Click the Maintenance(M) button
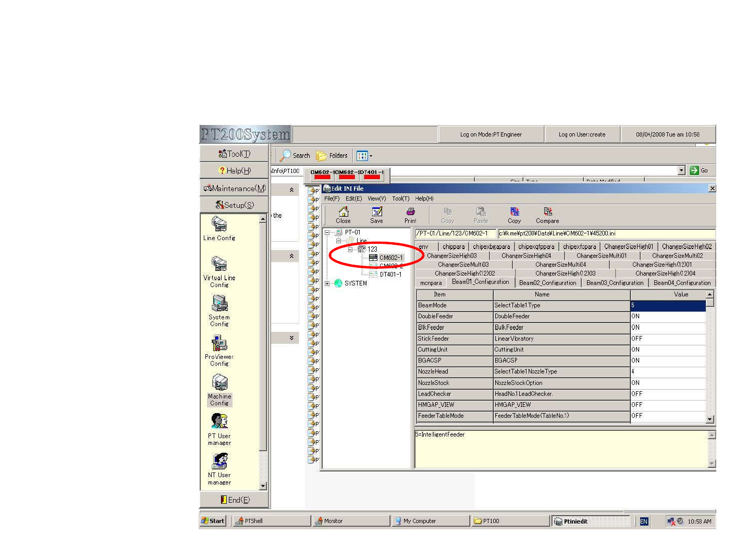Image resolution: width=747 pixels, height=560 pixels. click(x=235, y=188)
